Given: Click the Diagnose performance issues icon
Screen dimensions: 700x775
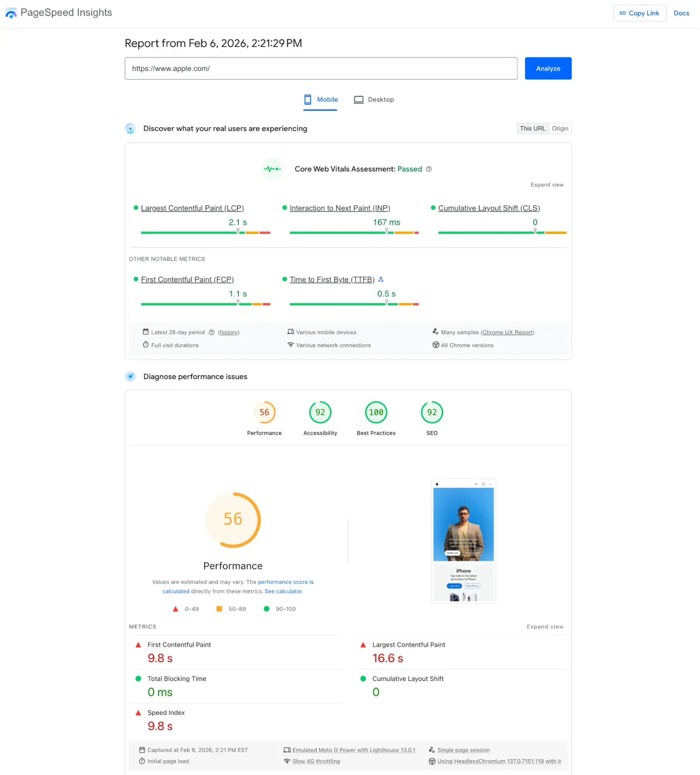Looking at the screenshot, I should click(131, 376).
